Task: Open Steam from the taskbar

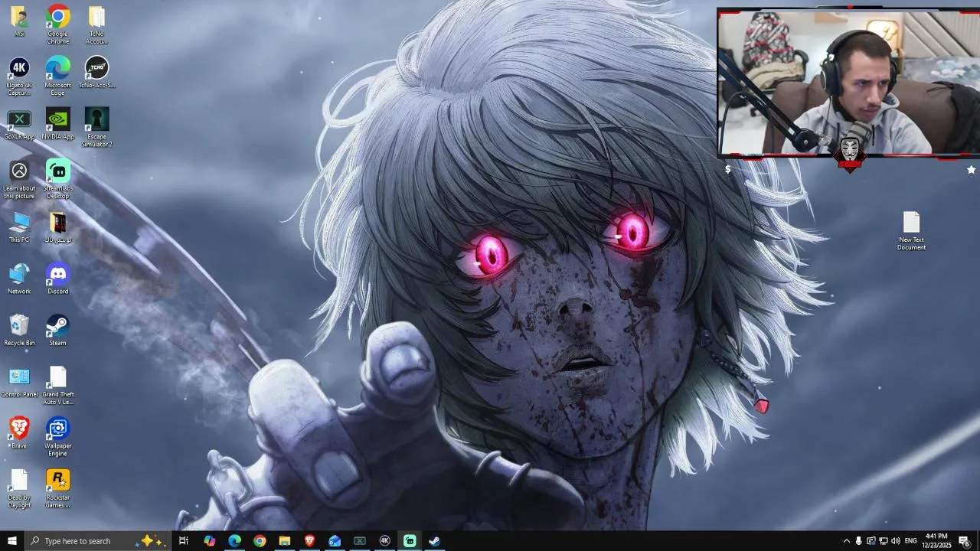Action: coord(434,541)
